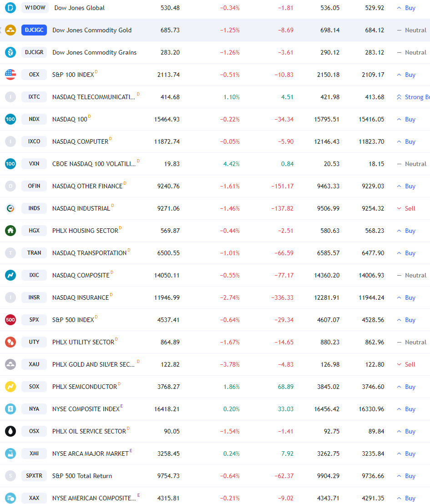Open the highlighted DJCIGC ticker badge
This screenshot has width=430, height=504.
coord(34,30)
